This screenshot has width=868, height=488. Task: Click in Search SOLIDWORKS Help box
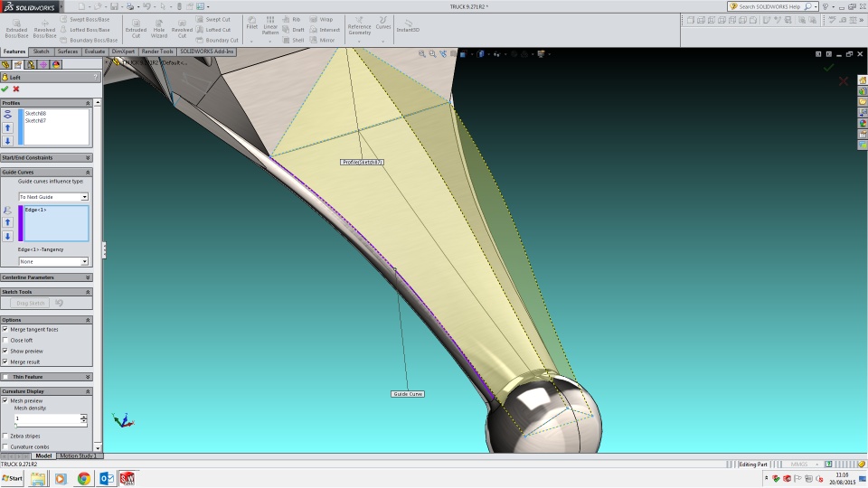(771, 6)
